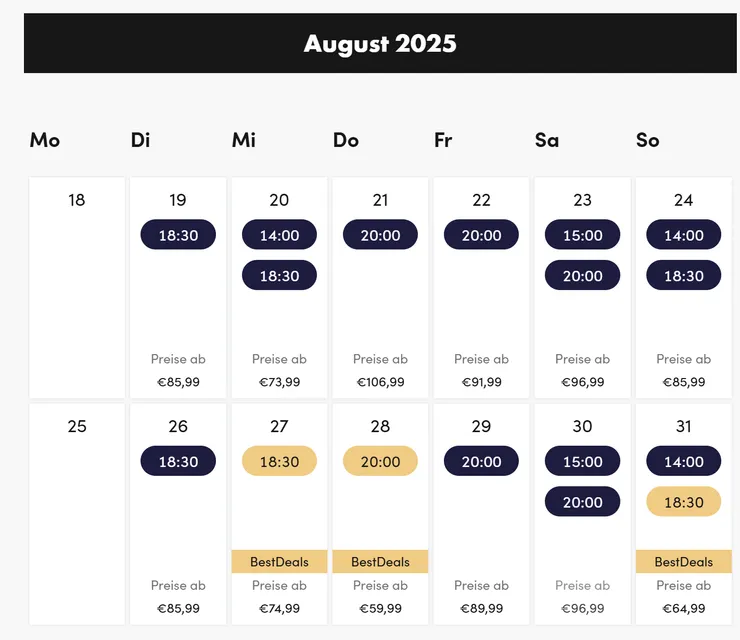Choose the 18:30 show on August 24
Viewport: 740px width, 640px height.
[683, 276]
